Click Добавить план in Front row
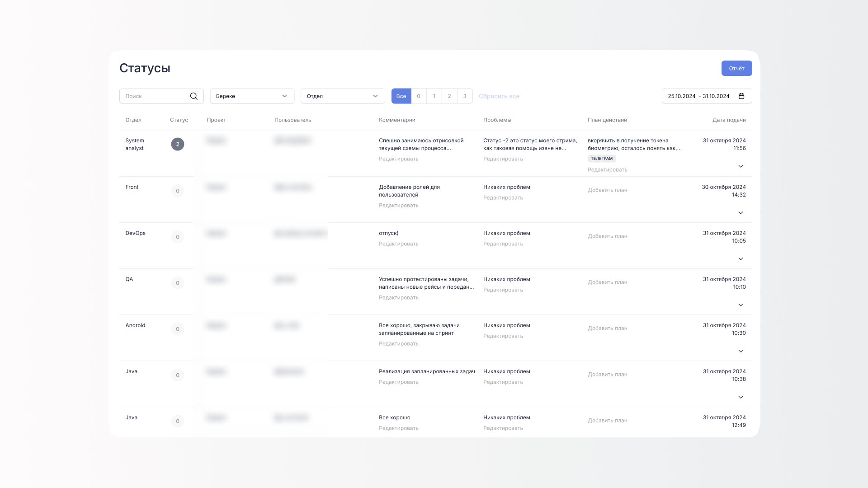Image resolution: width=868 pixels, height=488 pixels. pos(607,190)
